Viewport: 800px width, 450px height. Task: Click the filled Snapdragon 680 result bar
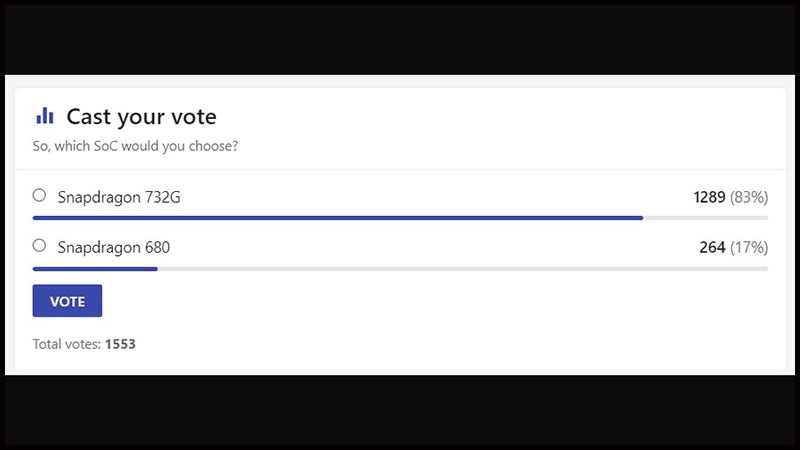click(95, 268)
